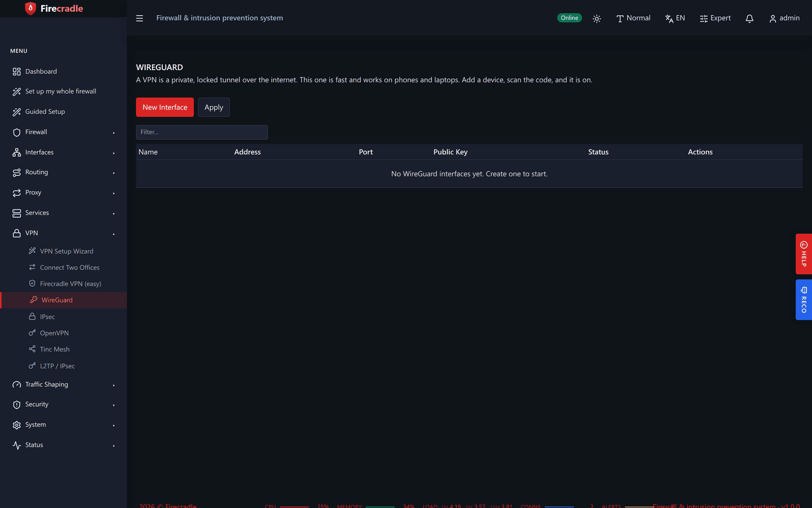The height and width of the screenshot is (508, 812).
Task: Open the admin user menu
Action: (785, 18)
